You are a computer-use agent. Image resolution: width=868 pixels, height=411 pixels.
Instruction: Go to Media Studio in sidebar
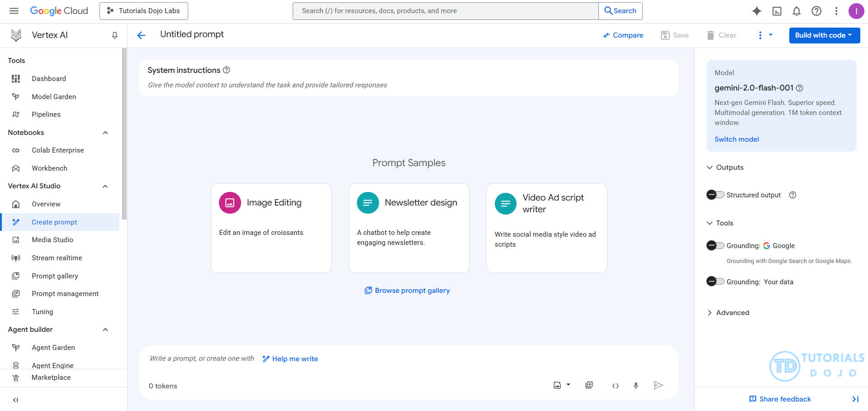pyautogui.click(x=52, y=240)
